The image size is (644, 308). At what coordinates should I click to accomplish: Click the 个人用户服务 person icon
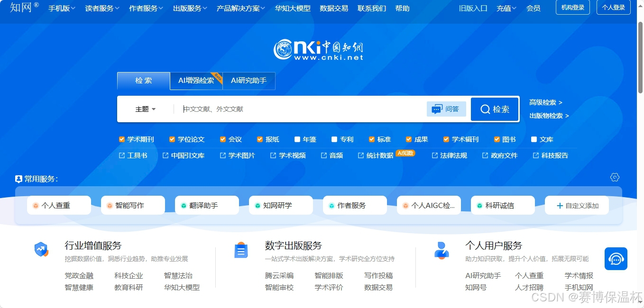coord(442,250)
